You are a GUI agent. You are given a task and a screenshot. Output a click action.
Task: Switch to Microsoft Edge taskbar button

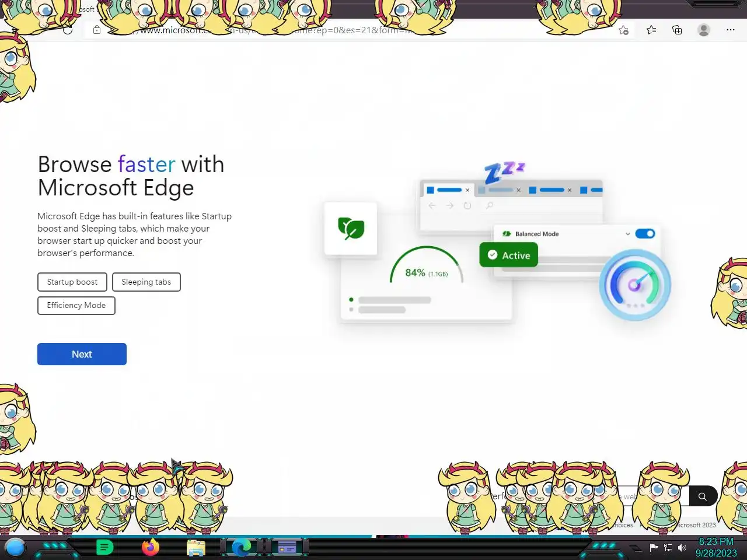click(241, 547)
